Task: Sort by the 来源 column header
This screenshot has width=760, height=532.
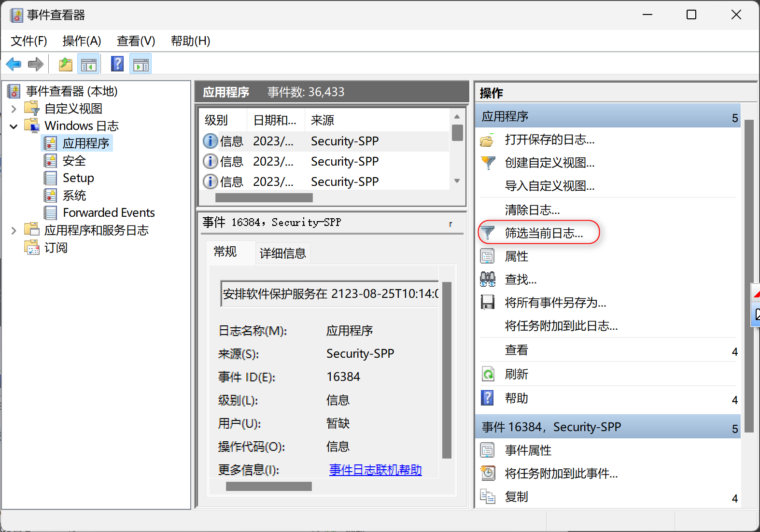Action: 377,120
